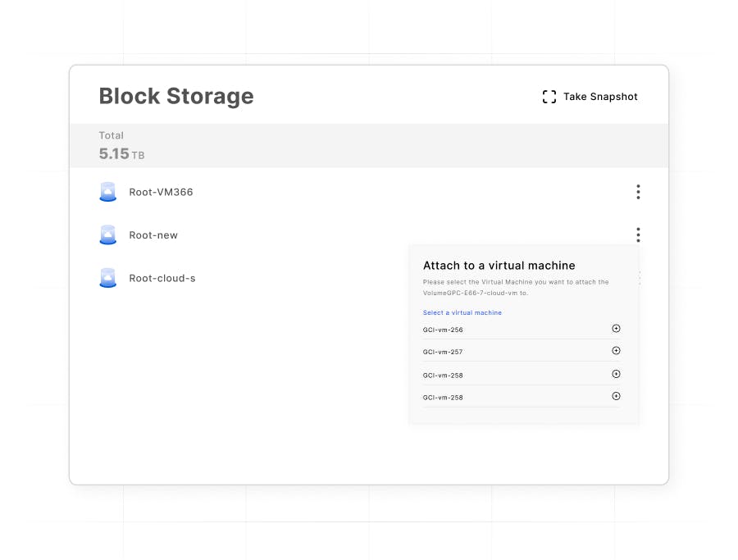The height and width of the screenshot is (560, 738).
Task: Open the three-dot menu for Root-new
Action: coord(638,235)
